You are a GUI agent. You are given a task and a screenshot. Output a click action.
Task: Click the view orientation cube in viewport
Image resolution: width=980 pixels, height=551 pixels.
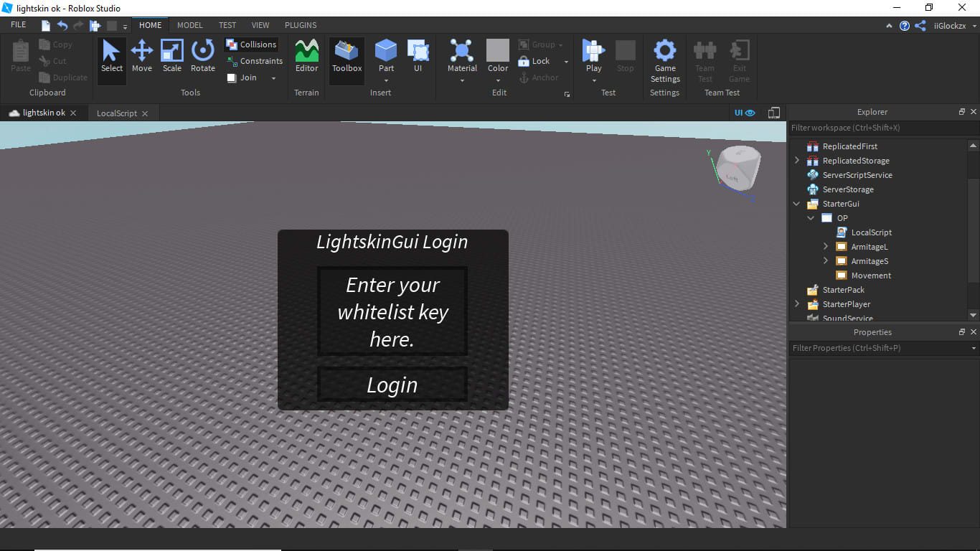[x=739, y=169]
